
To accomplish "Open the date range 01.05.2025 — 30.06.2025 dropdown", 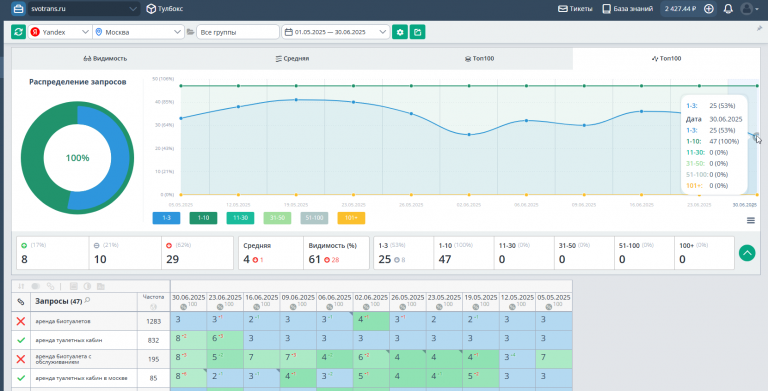I will pyautogui.click(x=336, y=32).
